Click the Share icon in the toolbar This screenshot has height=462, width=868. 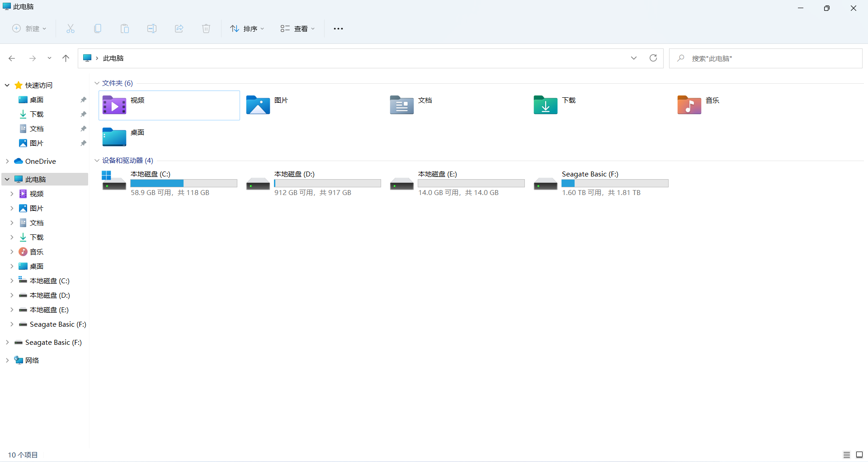179,29
